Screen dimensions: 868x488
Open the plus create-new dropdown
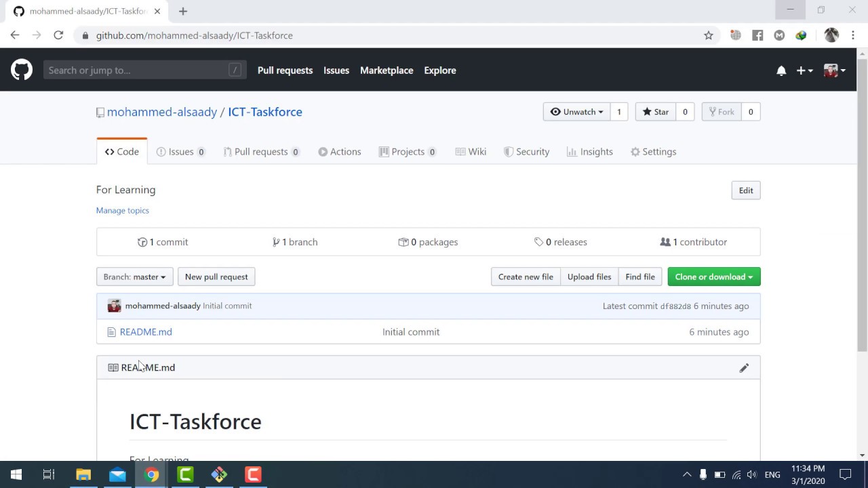pyautogui.click(x=804, y=70)
